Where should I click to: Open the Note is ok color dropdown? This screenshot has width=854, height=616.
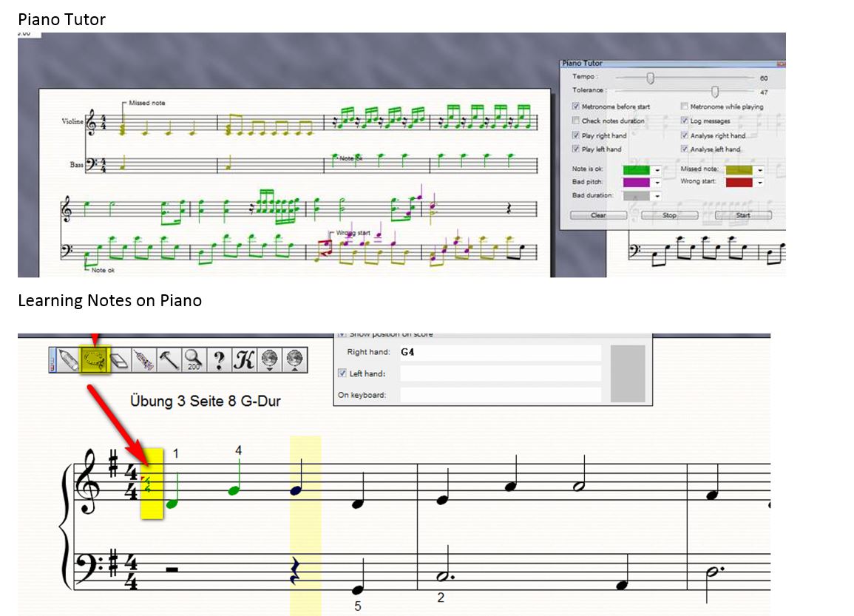(x=657, y=170)
